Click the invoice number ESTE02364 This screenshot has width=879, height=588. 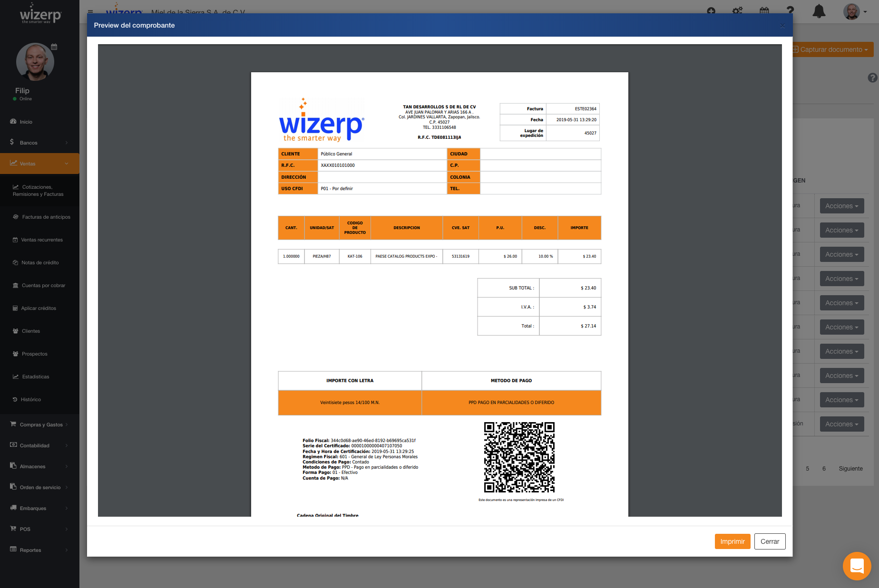click(585, 109)
